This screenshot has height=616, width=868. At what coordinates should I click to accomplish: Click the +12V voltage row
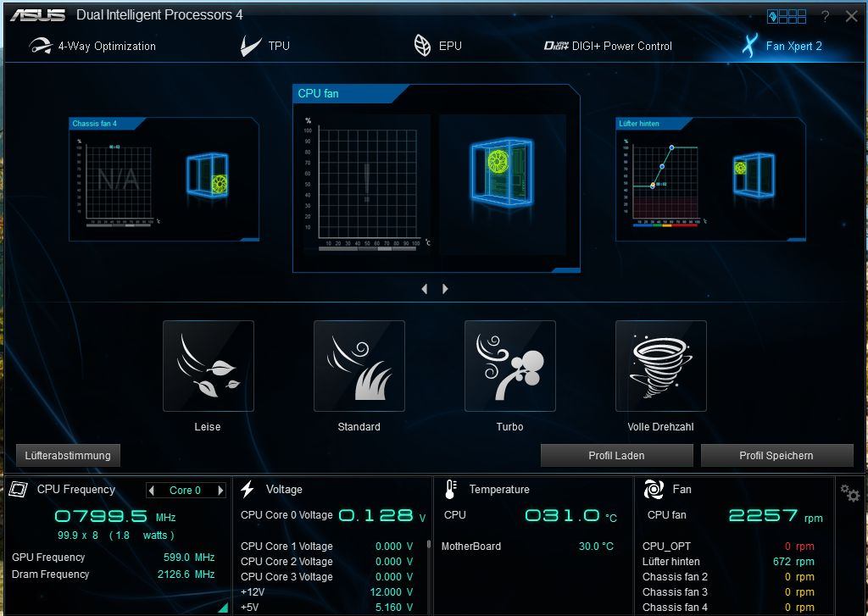pos(327,592)
